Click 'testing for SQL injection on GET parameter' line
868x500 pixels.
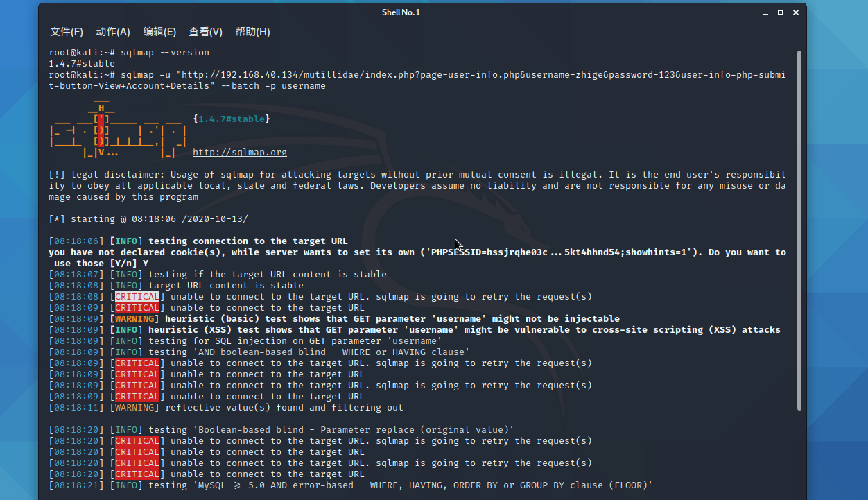click(x=245, y=341)
